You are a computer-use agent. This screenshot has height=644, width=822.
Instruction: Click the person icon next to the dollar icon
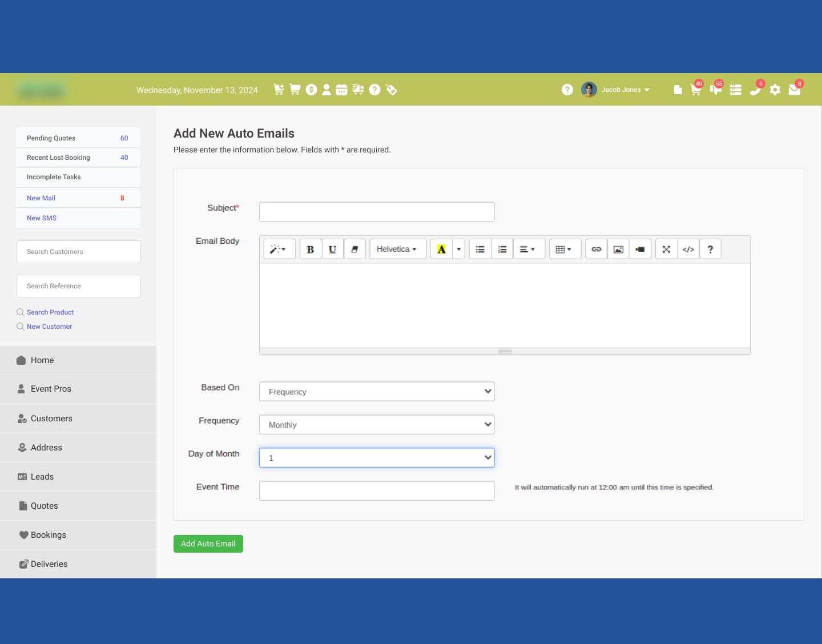coord(327,90)
